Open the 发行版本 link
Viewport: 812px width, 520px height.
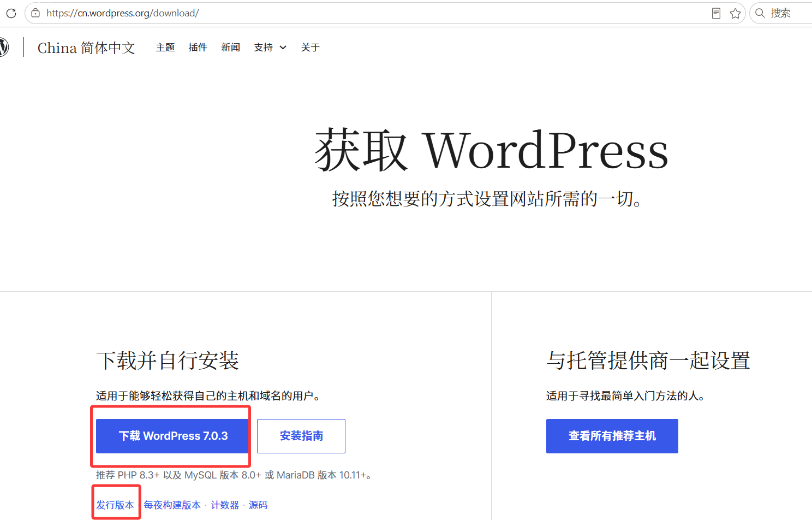point(115,505)
